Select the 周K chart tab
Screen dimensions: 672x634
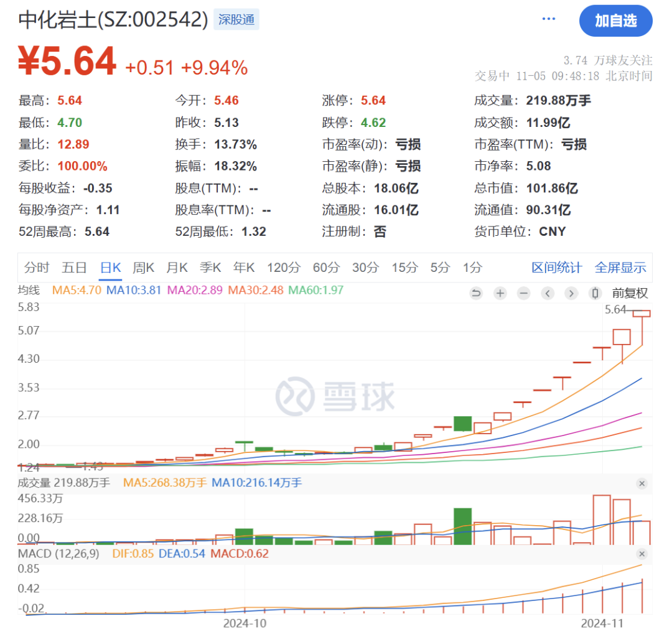pos(143,268)
